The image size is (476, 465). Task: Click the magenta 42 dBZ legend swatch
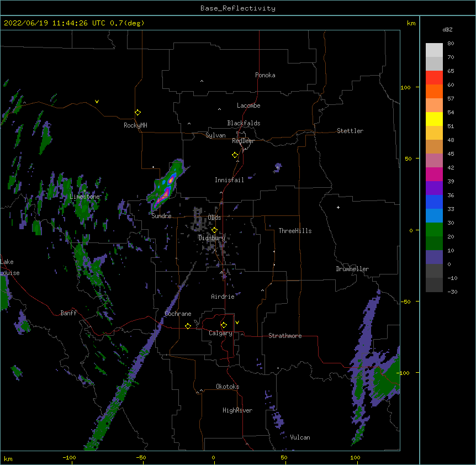click(434, 174)
